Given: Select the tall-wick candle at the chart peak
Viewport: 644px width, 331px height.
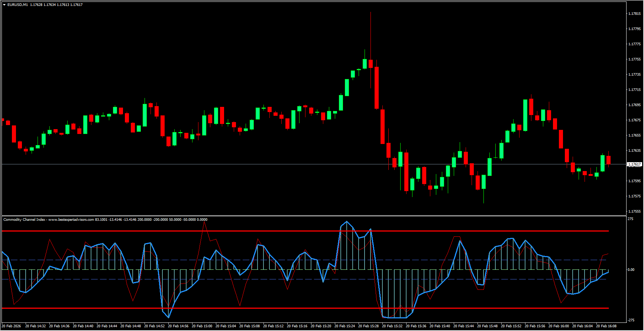Looking at the screenshot, I should point(370,63).
